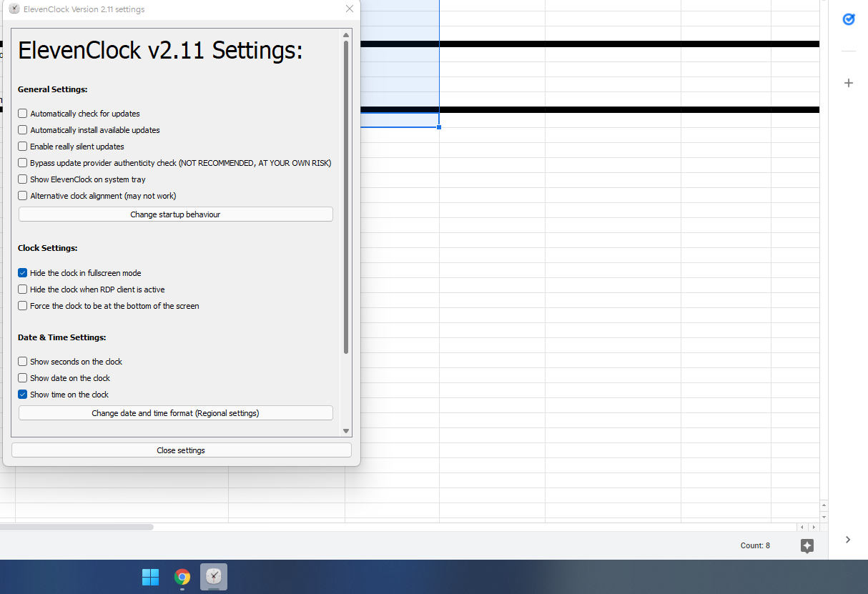Collapse the side panel with the chevron
This screenshot has height=594, width=868.
(x=848, y=540)
